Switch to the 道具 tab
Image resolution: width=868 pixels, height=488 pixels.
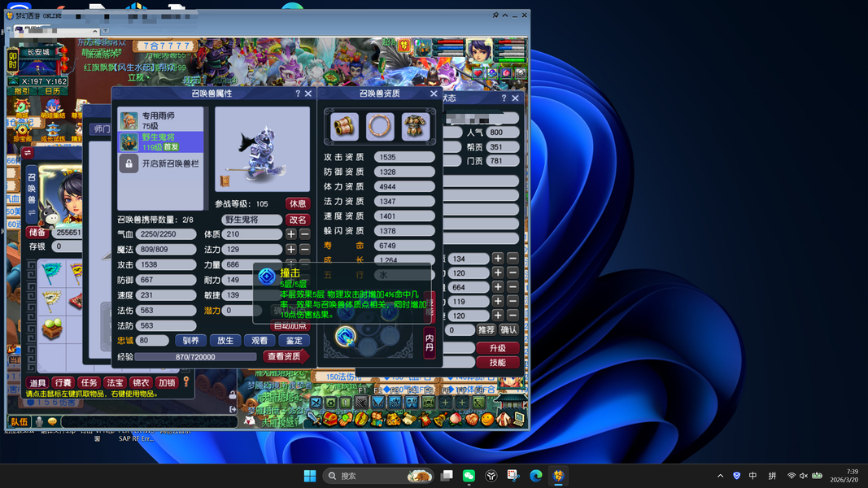[37, 382]
